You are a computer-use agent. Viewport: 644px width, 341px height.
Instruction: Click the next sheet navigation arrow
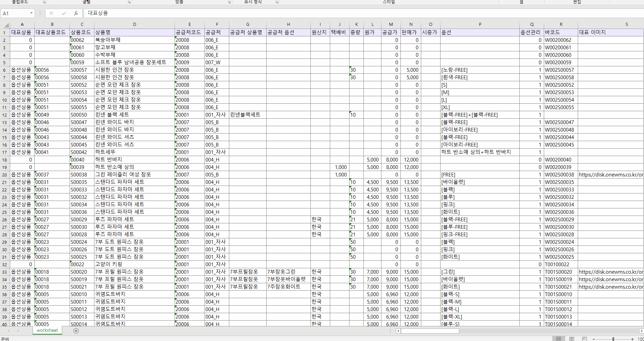click(x=18, y=330)
